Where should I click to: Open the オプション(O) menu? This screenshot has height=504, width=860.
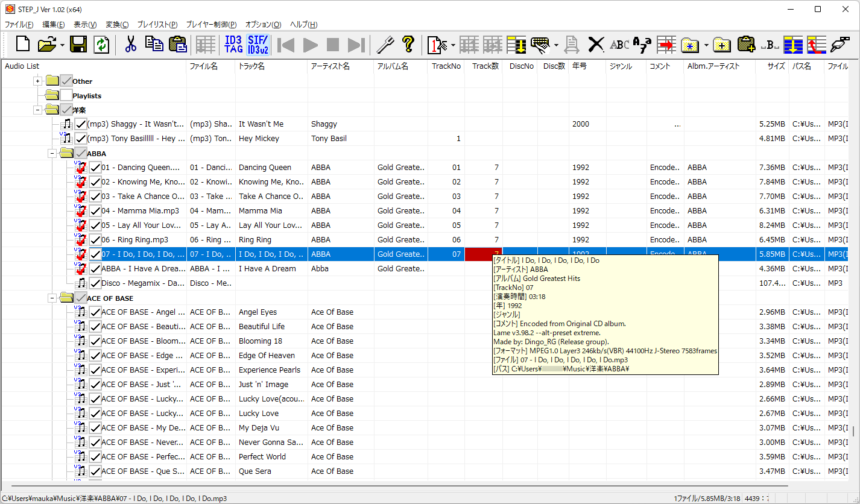coord(263,25)
